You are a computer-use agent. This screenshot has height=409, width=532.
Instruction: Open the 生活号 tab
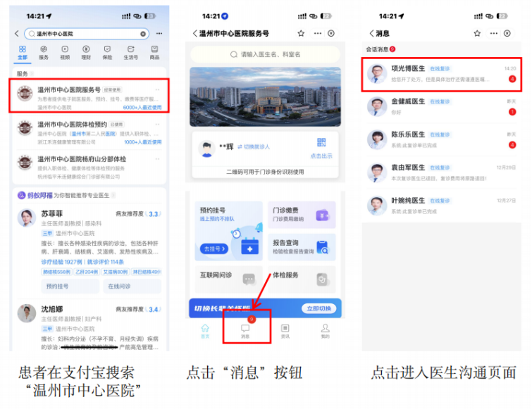(x=130, y=53)
